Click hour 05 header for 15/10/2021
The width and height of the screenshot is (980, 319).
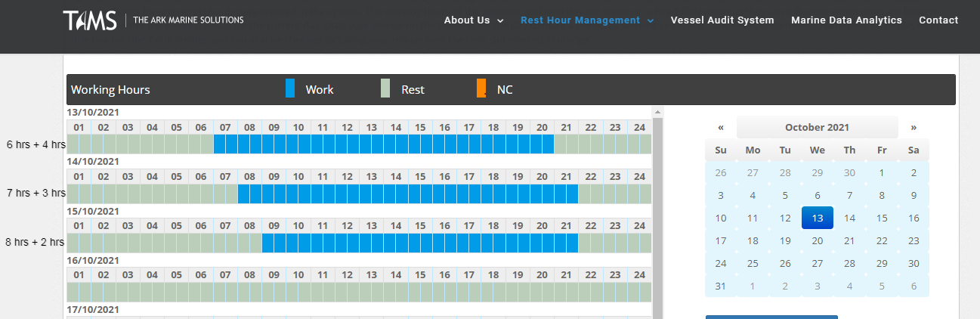tap(176, 225)
